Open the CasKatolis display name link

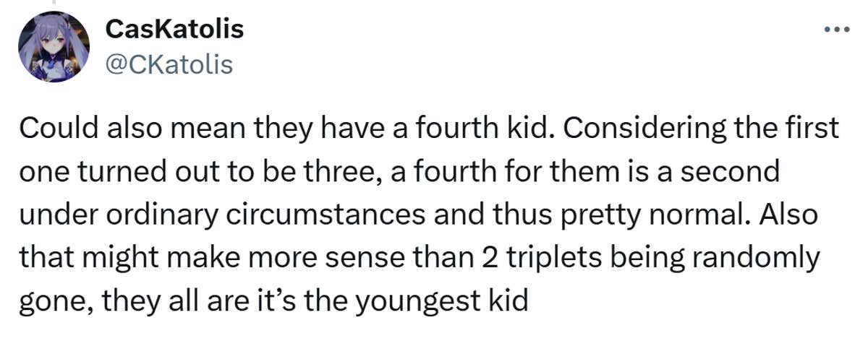174,30
